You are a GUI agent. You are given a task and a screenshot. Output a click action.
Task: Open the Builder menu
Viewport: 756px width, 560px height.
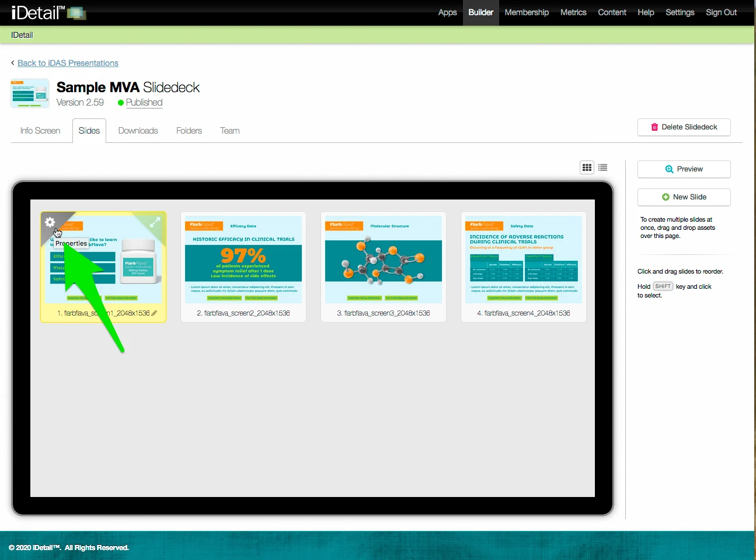(480, 12)
